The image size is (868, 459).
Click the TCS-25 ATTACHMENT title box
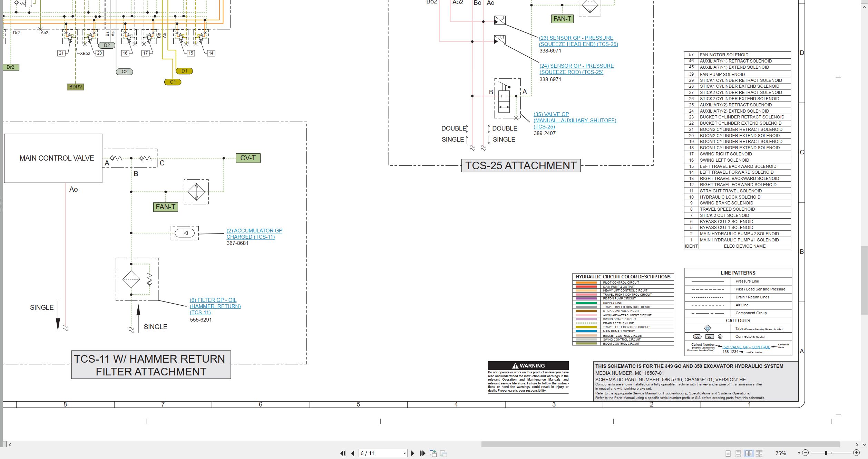tap(521, 165)
